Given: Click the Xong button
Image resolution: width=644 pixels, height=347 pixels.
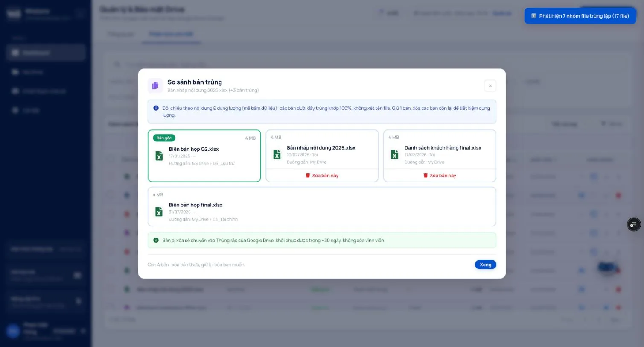Looking at the screenshot, I should pyautogui.click(x=485, y=265).
